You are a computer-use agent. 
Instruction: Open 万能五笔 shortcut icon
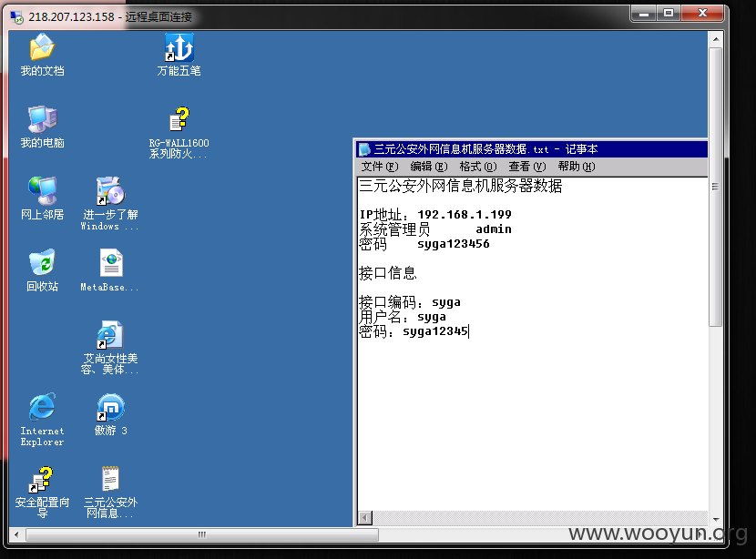[179, 55]
